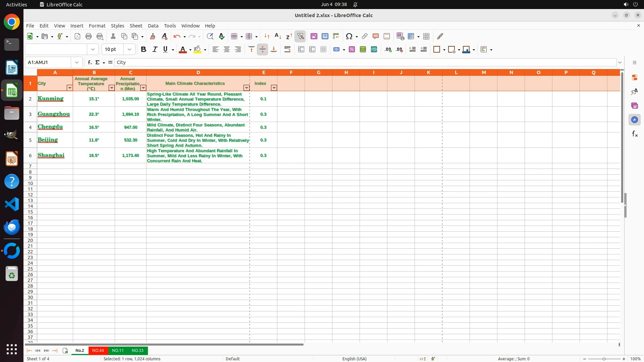Open the Special Character icon

pyautogui.click(x=349, y=36)
